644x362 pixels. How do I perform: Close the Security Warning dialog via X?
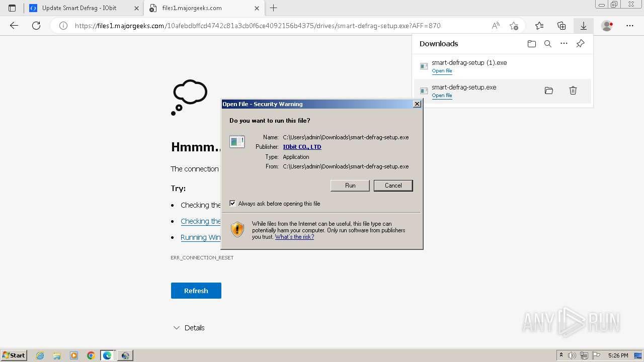[417, 104]
